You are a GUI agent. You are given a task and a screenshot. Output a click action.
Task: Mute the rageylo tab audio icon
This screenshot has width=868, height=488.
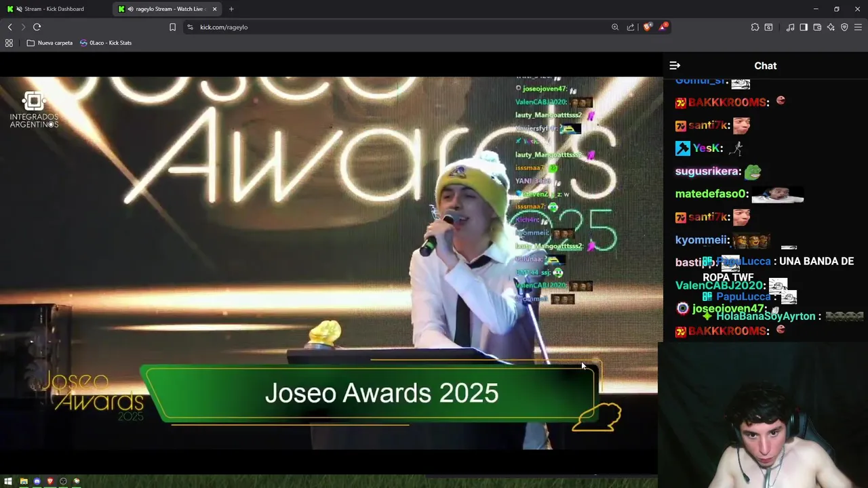(x=130, y=9)
